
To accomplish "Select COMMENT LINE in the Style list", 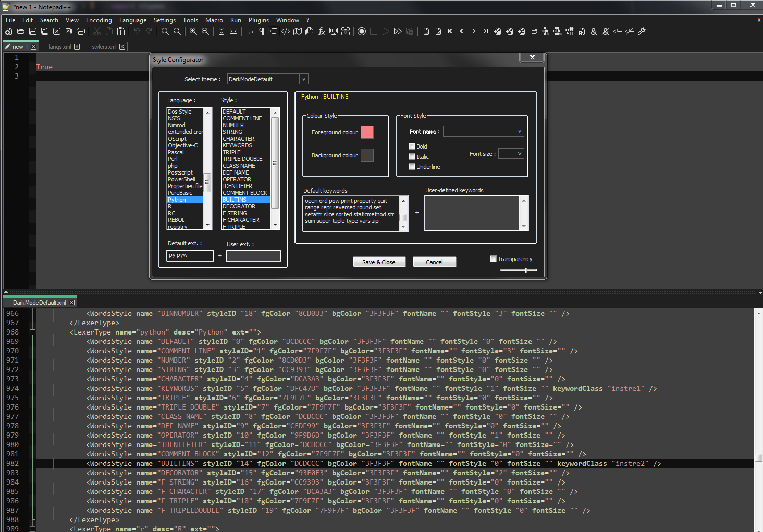I will pos(246,118).
